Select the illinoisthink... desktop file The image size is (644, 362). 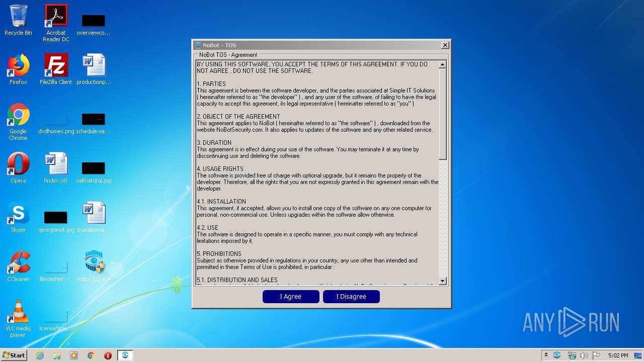tap(56, 270)
